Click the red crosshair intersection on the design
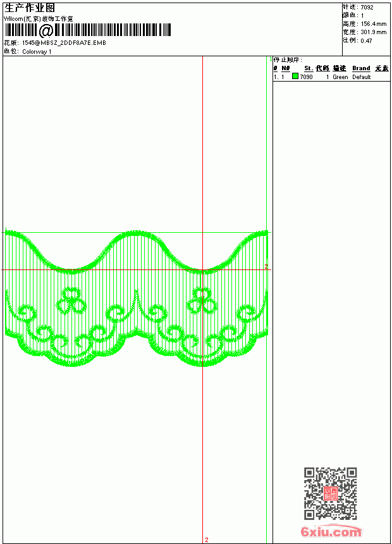Image resolution: width=392 pixels, height=544 pixels. tap(202, 269)
